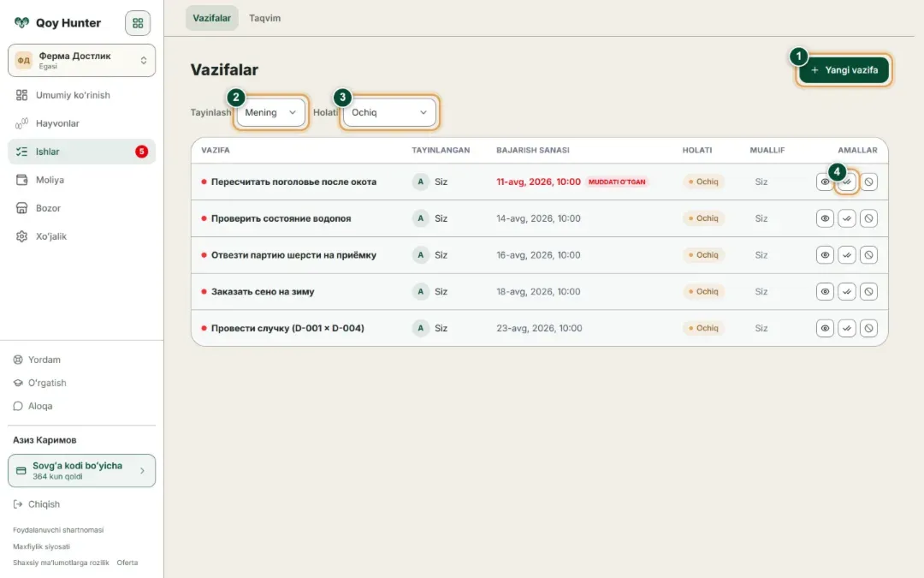Create a new task with Yangi vazifa

pos(844,70)
